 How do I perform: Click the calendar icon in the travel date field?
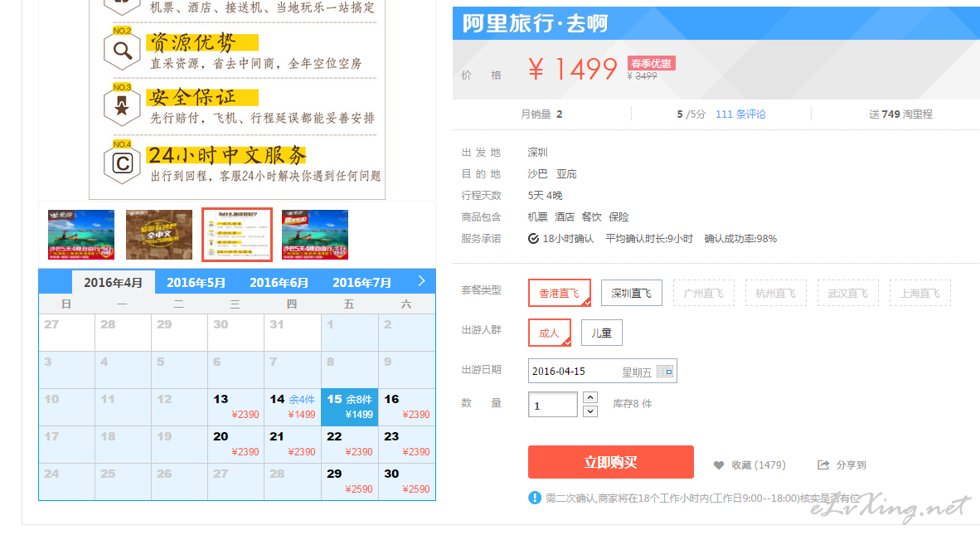pos(664,372)
